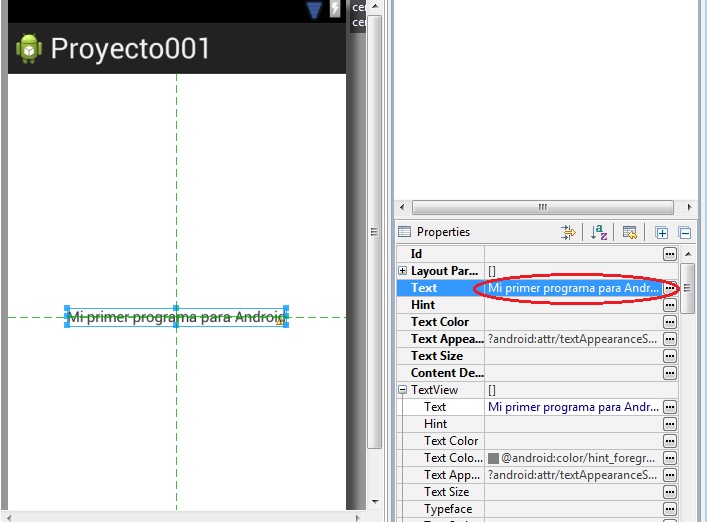Open ellipsis button in the Typeface row
This screenshot has width=707, height=522.
pos(670,509)
